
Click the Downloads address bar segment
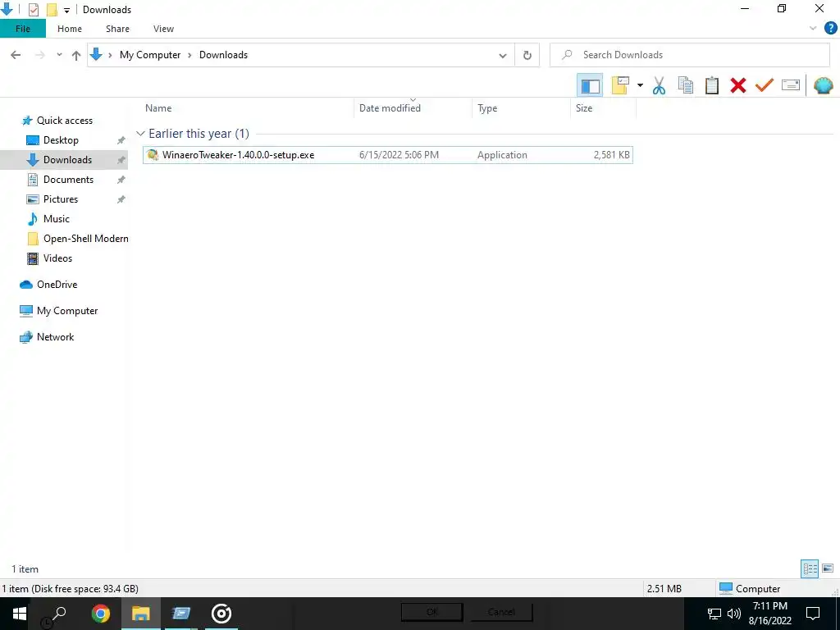pyautogui.click(x=223, y=55)
